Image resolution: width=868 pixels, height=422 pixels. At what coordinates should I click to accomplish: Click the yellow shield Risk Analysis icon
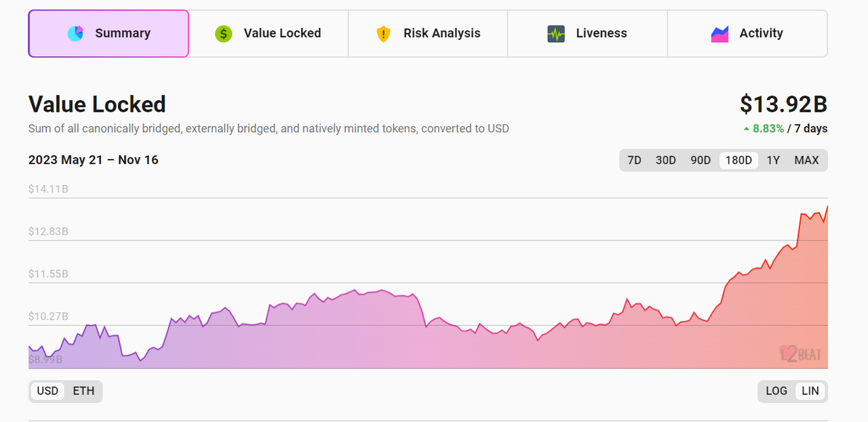pos(384,33)
